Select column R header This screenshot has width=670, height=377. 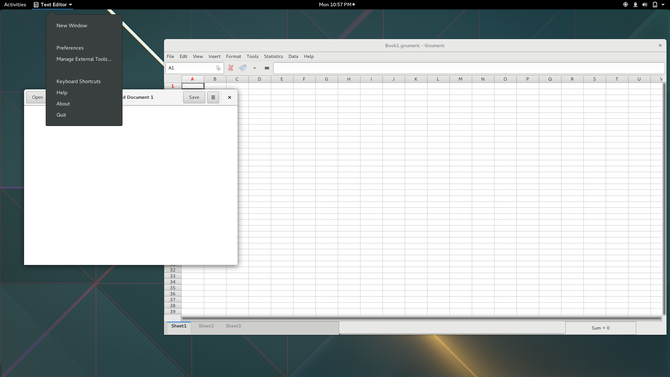click(572, 79)
